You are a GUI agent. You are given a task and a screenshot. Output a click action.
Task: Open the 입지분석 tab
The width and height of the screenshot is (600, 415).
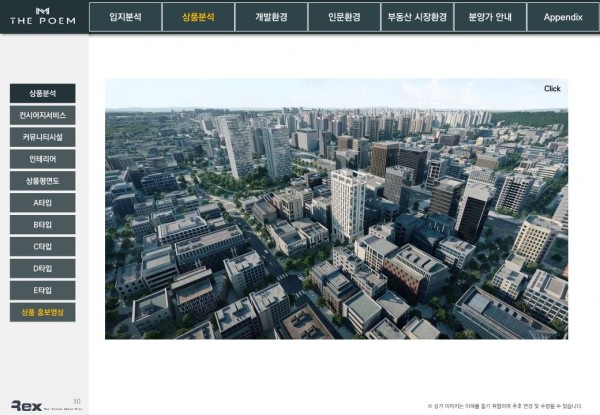tap(125, 17)
